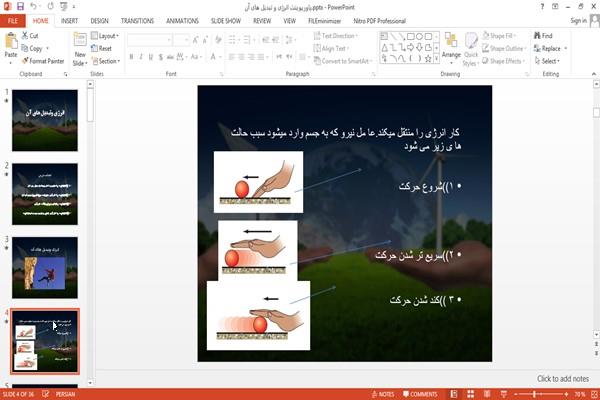600x400 pixels.
Task: Toggle numbered list
Action: (x=249, y=39)
